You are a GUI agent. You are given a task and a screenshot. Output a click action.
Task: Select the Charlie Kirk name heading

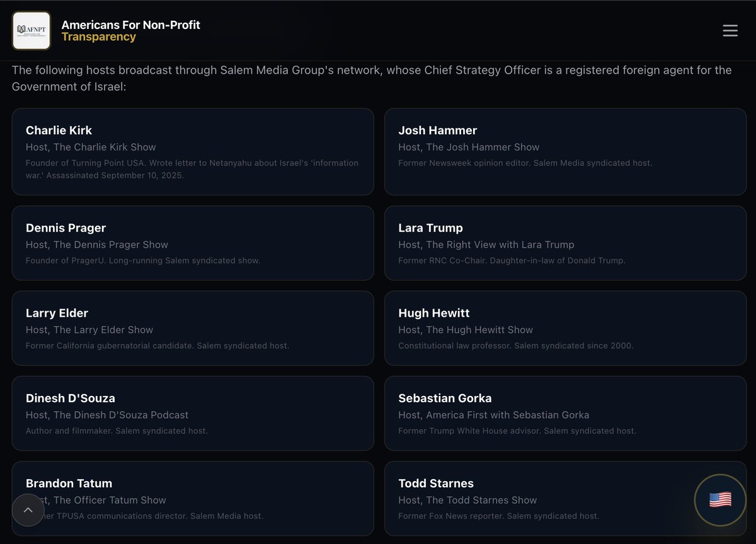coord(59,130)
